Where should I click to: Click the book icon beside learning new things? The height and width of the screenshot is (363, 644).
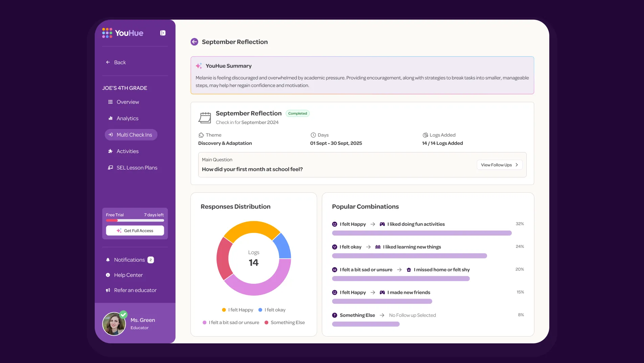[378, 247]
